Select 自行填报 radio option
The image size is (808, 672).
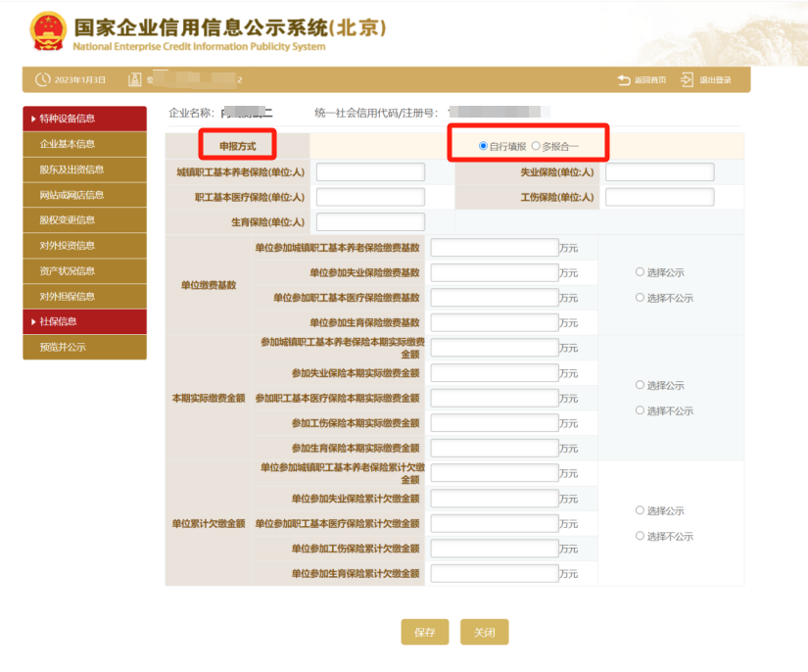(x=484, y=146)
